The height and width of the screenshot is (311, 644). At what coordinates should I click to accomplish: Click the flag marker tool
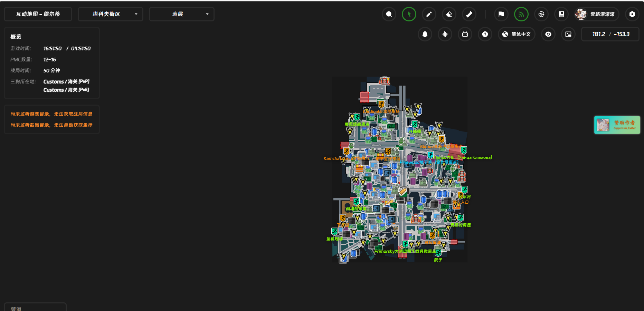(501, 14)
